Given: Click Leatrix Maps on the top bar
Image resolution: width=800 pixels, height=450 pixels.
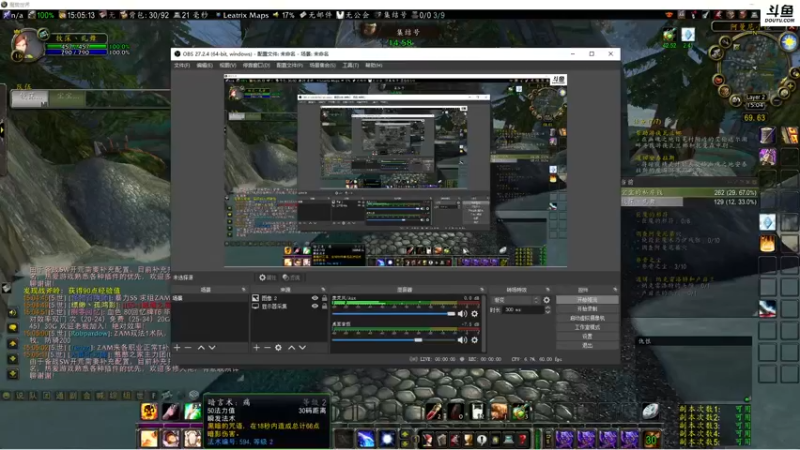Looking at the screenshot, I should point(245,15).
